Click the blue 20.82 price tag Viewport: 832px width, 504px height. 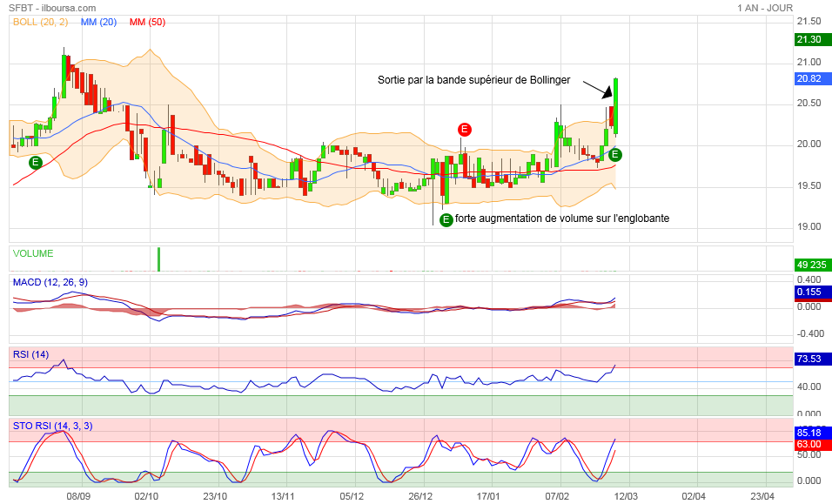tap(812, 78)
